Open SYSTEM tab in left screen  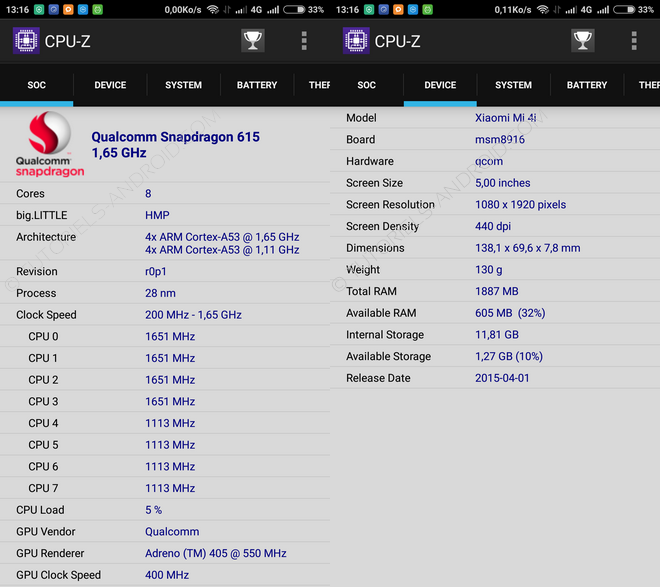(x=184, y=85)
